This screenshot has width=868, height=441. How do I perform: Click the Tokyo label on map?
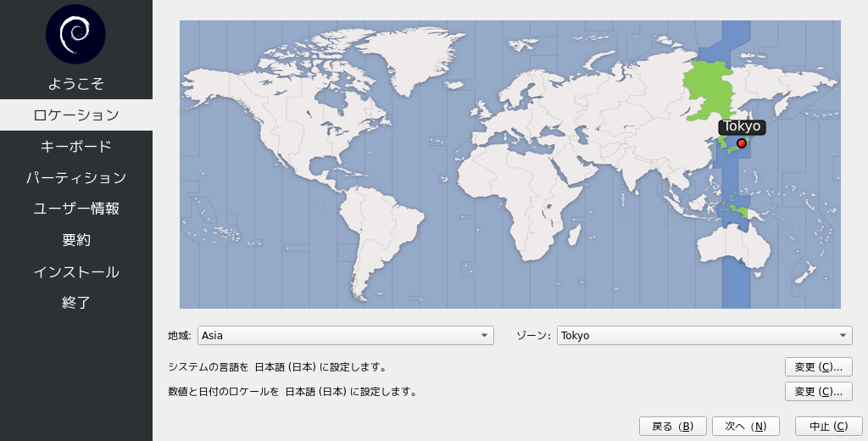(x=742, y=126)
